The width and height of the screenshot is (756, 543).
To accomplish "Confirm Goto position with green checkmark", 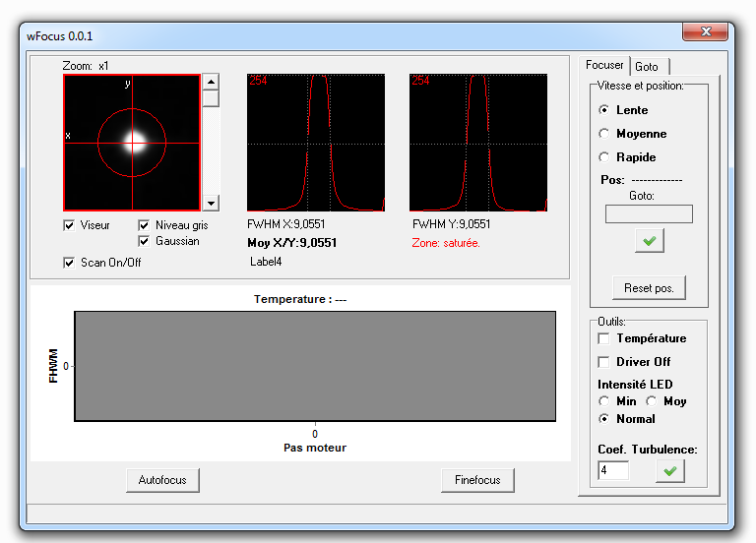I will click(x=650, y=240).
